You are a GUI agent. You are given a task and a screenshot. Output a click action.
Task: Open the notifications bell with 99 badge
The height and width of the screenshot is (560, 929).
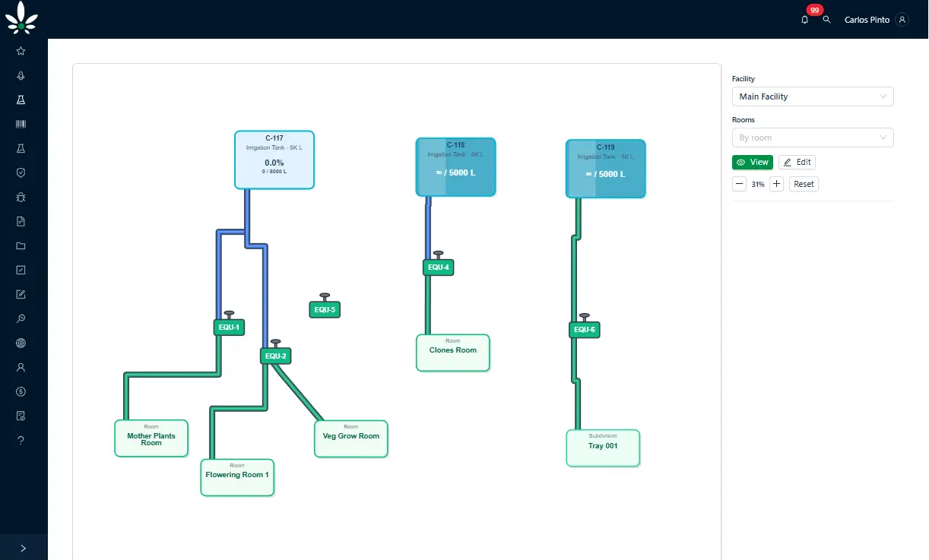tap(805, 20)
